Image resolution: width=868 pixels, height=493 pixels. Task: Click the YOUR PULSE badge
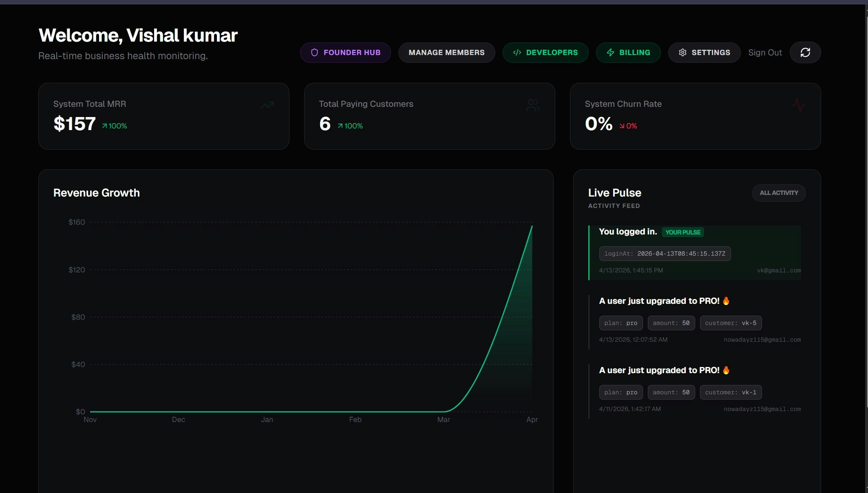pyautogui.click(x=683, y=232)
